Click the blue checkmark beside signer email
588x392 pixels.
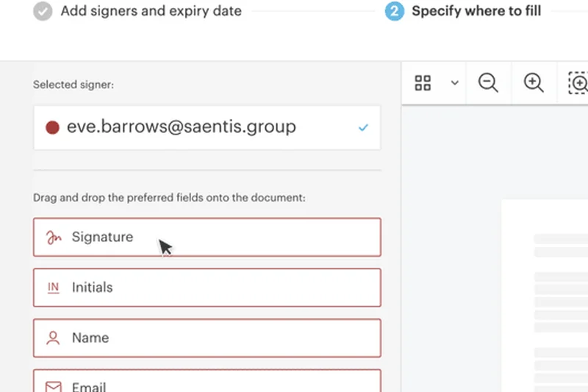click(363, 127)
